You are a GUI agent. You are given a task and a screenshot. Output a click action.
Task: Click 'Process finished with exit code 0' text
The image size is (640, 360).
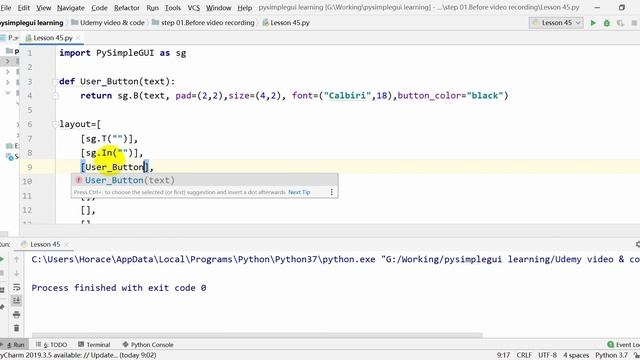(119, 288)
